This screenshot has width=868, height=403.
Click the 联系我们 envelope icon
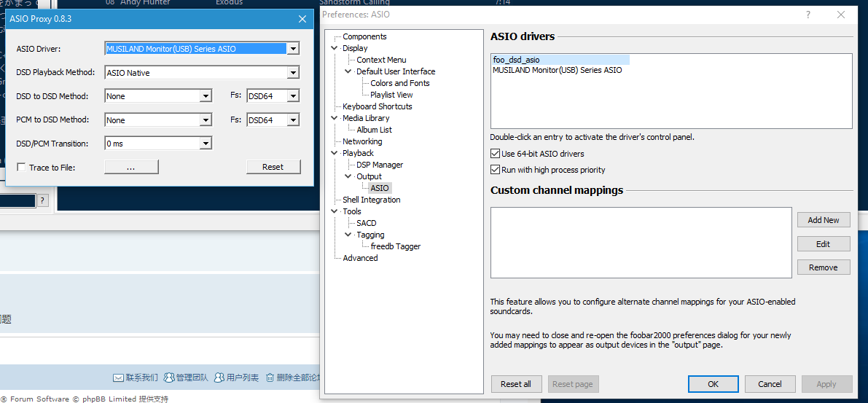click(118, 377)
